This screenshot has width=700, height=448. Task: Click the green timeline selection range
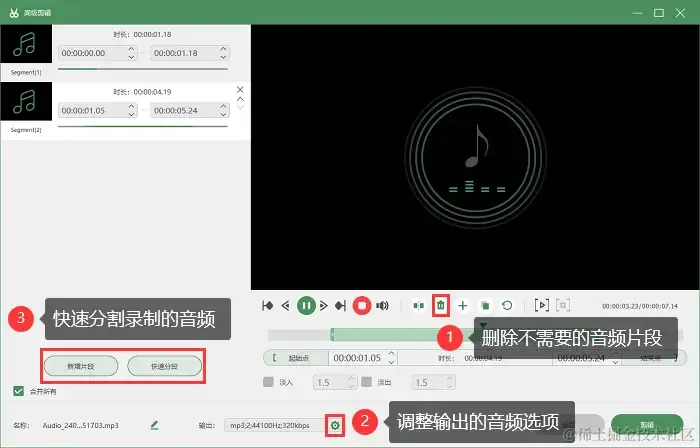404,335
